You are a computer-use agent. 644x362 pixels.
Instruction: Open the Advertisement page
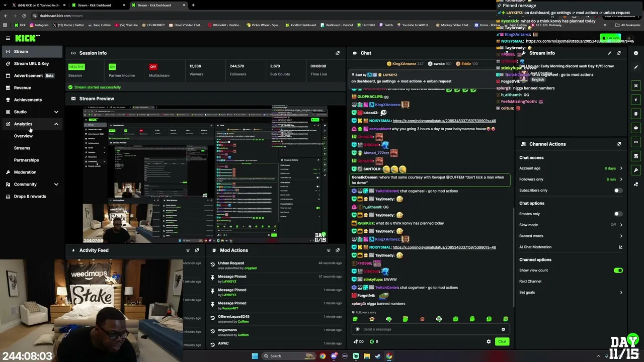coord(31,75)
